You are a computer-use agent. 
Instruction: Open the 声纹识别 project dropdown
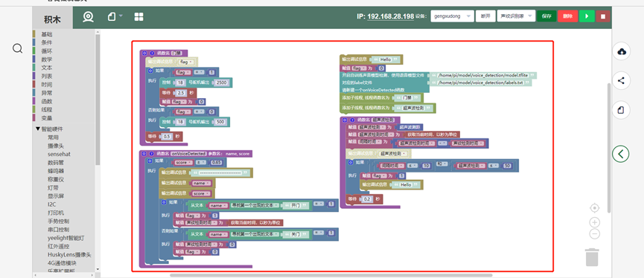coord(516,16)
